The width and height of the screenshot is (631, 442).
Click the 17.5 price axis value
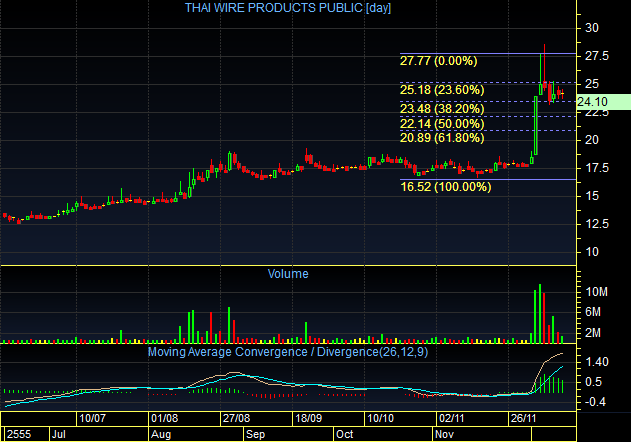(597, 168)
